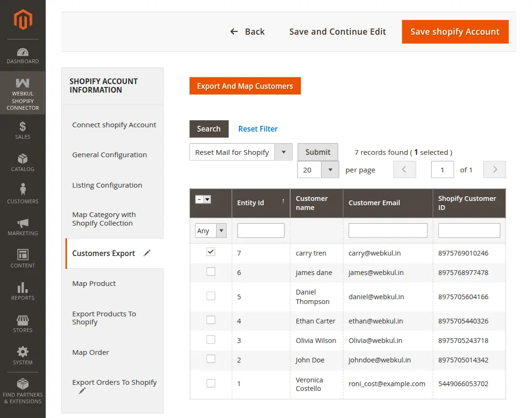
Task: Click Shopify ID 8975768977478
Action: point(463,273)
